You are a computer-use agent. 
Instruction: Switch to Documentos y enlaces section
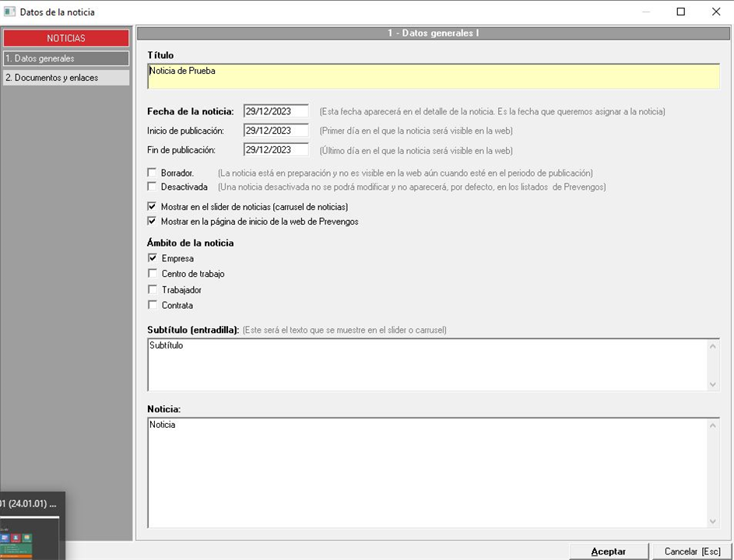pyautogui.click(x=66, y=78)
